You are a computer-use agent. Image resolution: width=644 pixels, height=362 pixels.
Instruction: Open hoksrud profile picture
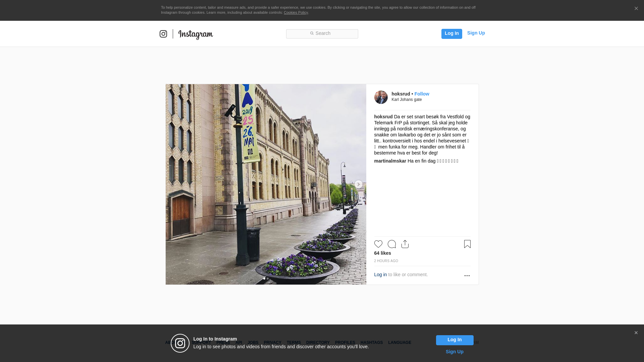coord(381,97)
